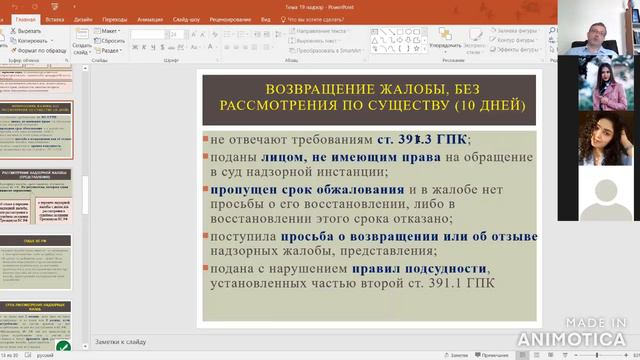Click the font color A button
The height and width of the screenshot is (360, 640).
pyautogui.click(x=210, y=47)
